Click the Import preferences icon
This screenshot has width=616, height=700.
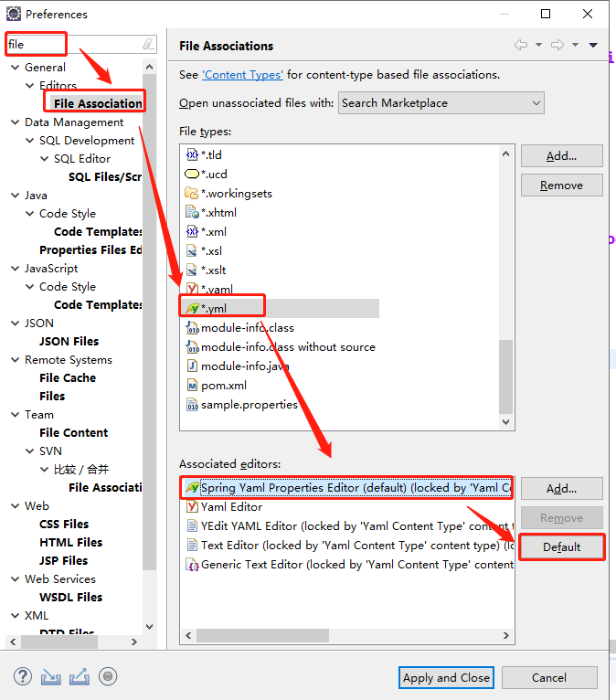(x=51, y=677)
